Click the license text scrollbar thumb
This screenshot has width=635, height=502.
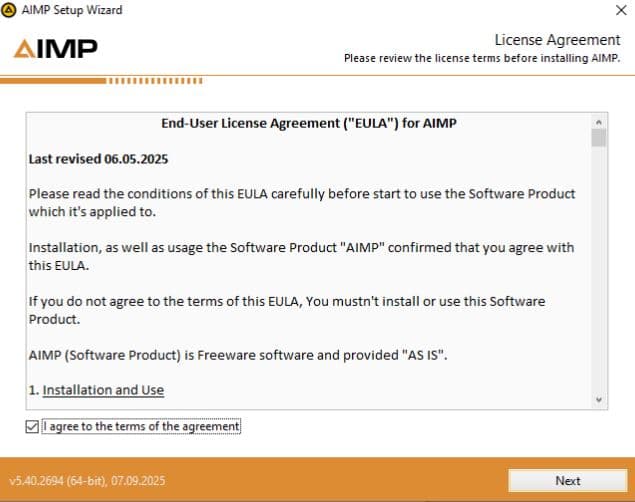pyautogui.click(x=599, y=138)
